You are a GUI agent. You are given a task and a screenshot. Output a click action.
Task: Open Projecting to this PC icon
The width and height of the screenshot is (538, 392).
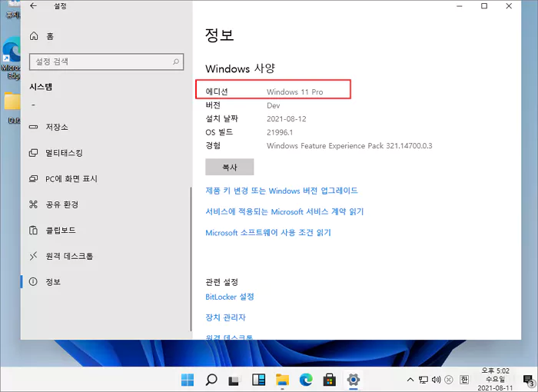(x=33, y=178)
